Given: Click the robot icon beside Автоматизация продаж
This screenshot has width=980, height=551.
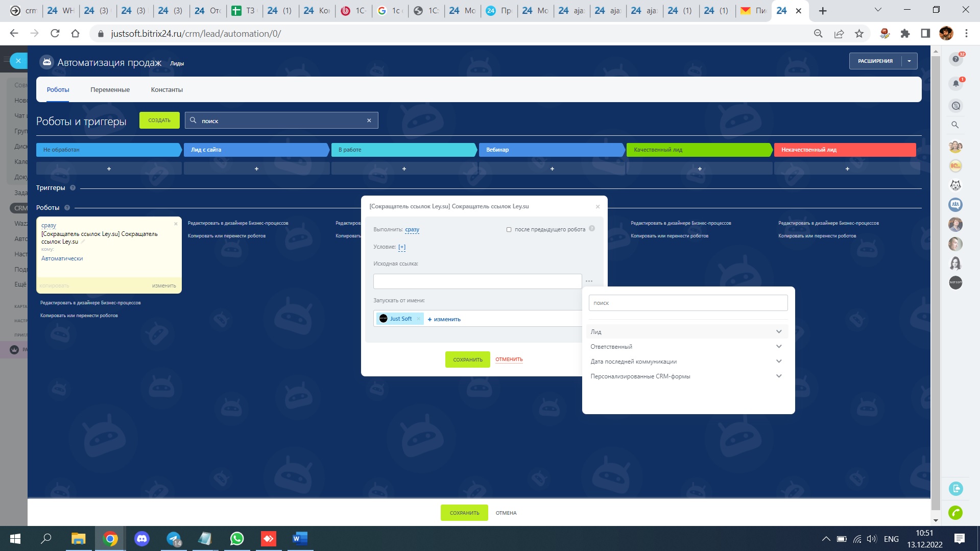Looking at the screenshot, I should tap(46, 62).
